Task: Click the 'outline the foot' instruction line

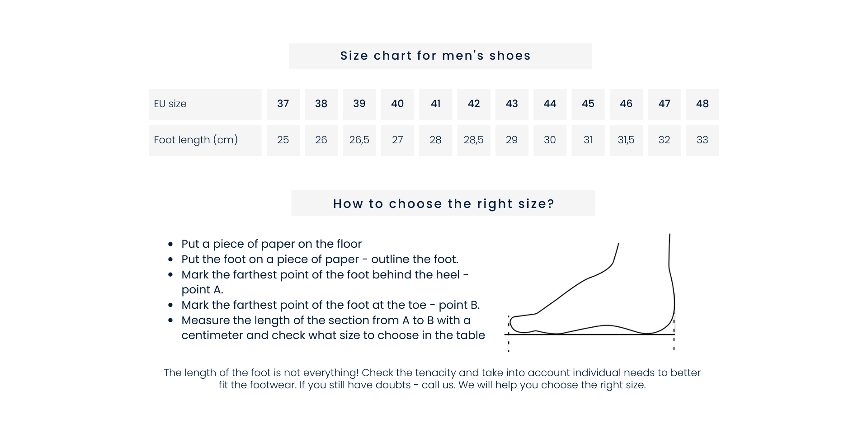Action: 320,259
